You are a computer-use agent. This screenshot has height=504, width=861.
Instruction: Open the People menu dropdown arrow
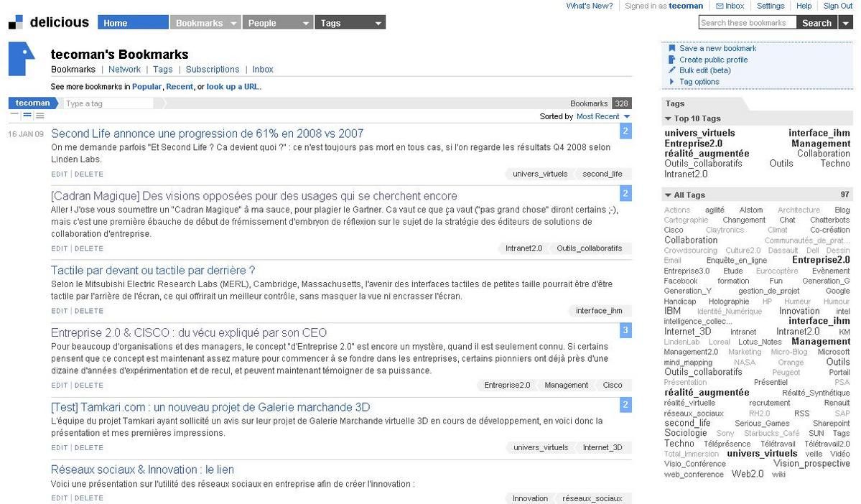coord(306,23)
